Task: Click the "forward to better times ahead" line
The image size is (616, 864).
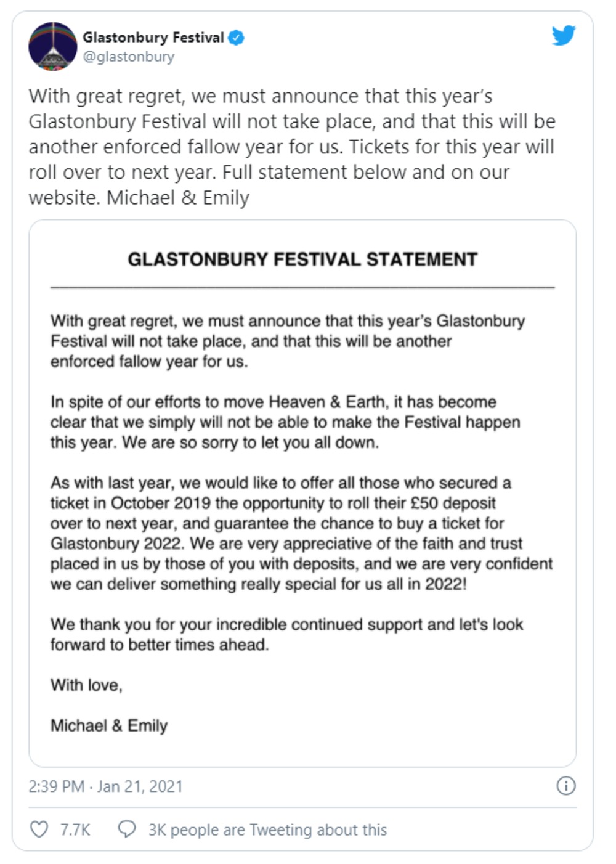Action: (x=160, y=645)
